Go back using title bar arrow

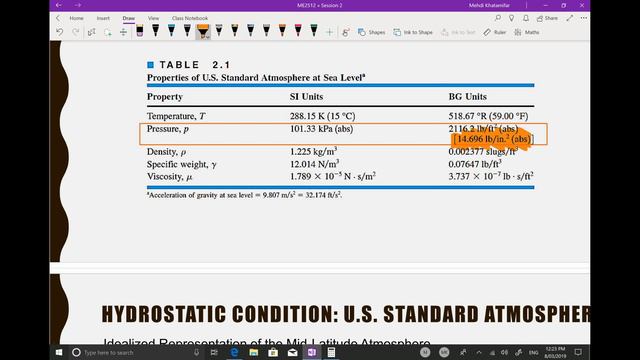[x=58, y=5]
